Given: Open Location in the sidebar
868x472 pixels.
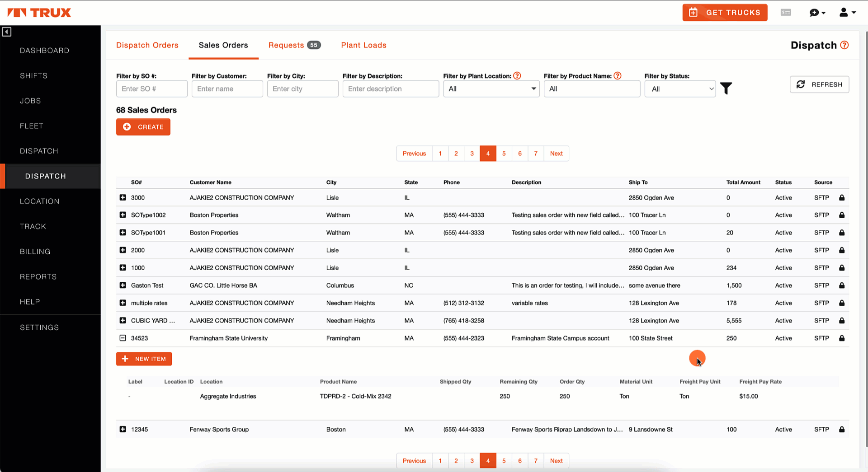Looking at the screenshot, I should click(x=40, y=201).
